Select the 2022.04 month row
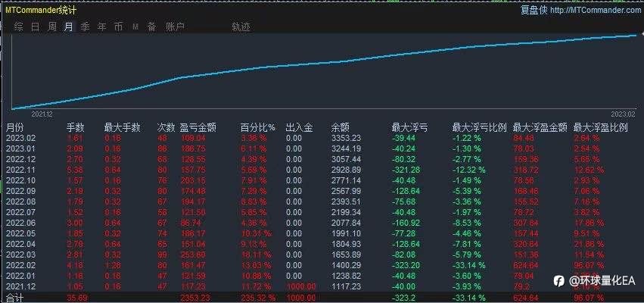The height and width of the screenshot is (303, 644). (x=322, y=244)
